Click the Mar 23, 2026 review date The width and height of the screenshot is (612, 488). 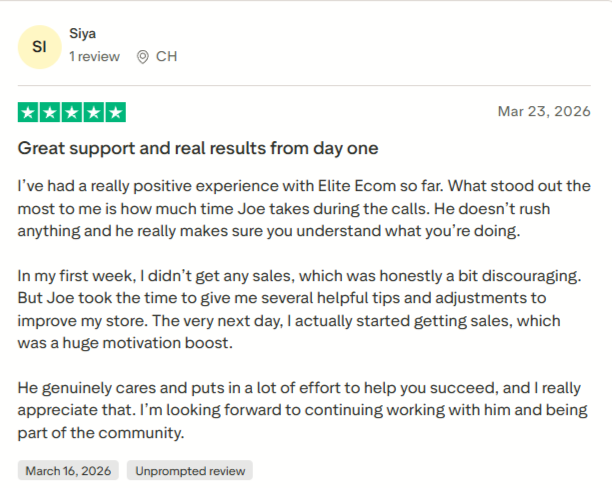[544, 112]
